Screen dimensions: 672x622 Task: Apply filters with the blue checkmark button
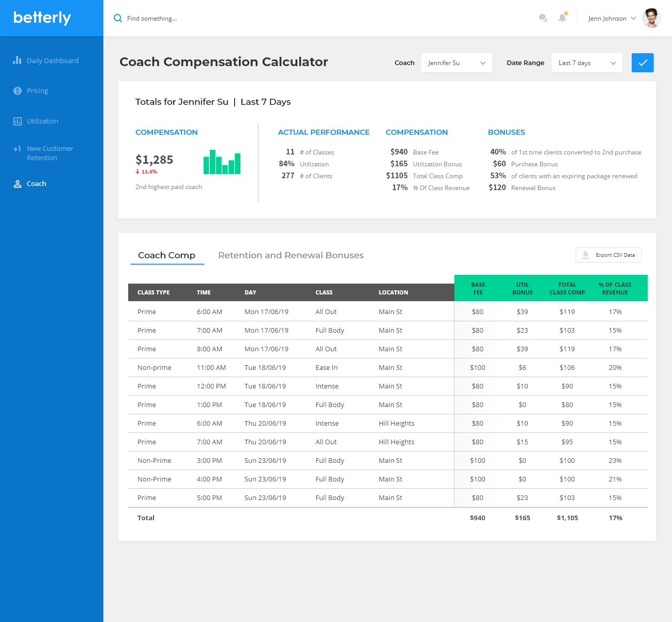pyautogui.click(x=643, y=63)
